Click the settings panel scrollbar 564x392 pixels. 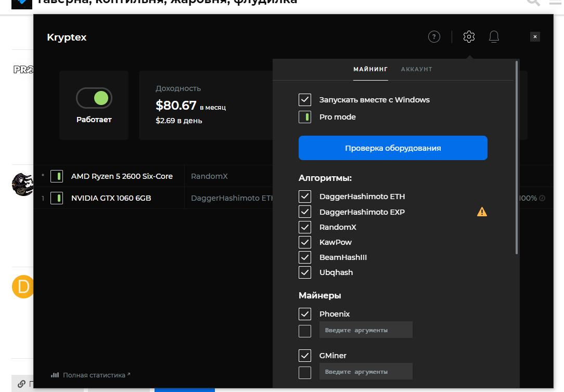click(517, 158)
